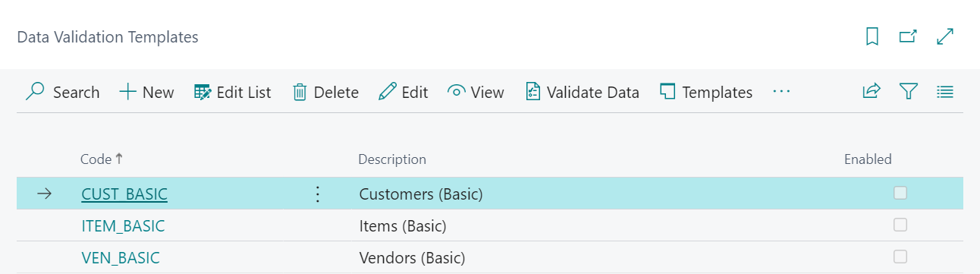The image size is (980, 274).
Task: Open the Templates action
Action: [706, 93]
